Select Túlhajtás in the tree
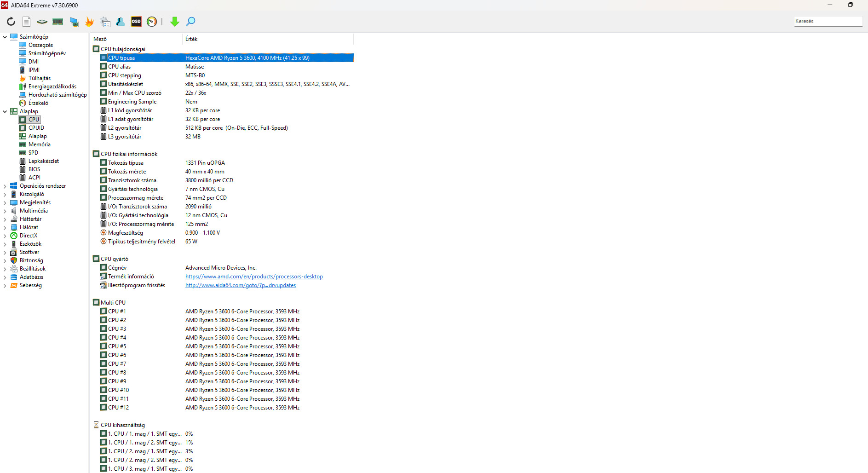Screen dimensions: 868x473 point(40,78)
